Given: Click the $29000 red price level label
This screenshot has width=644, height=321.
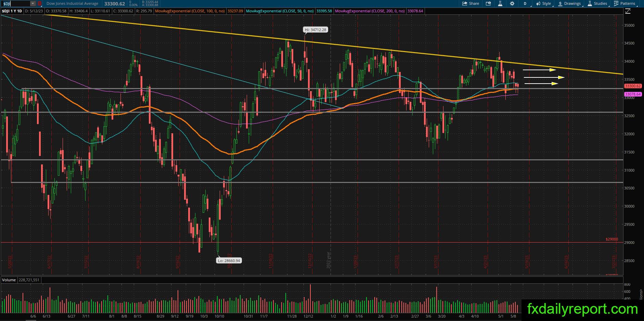Looking at the screenshot, I should [x=612, y=239].
